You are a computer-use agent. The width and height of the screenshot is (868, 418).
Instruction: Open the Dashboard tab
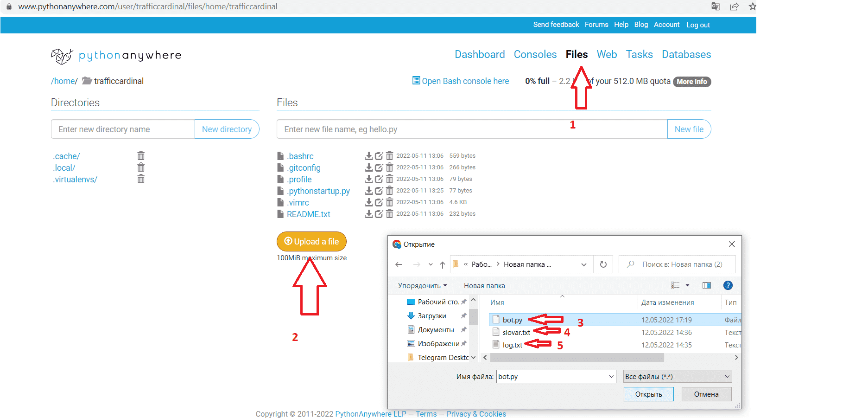pos(480,55)
